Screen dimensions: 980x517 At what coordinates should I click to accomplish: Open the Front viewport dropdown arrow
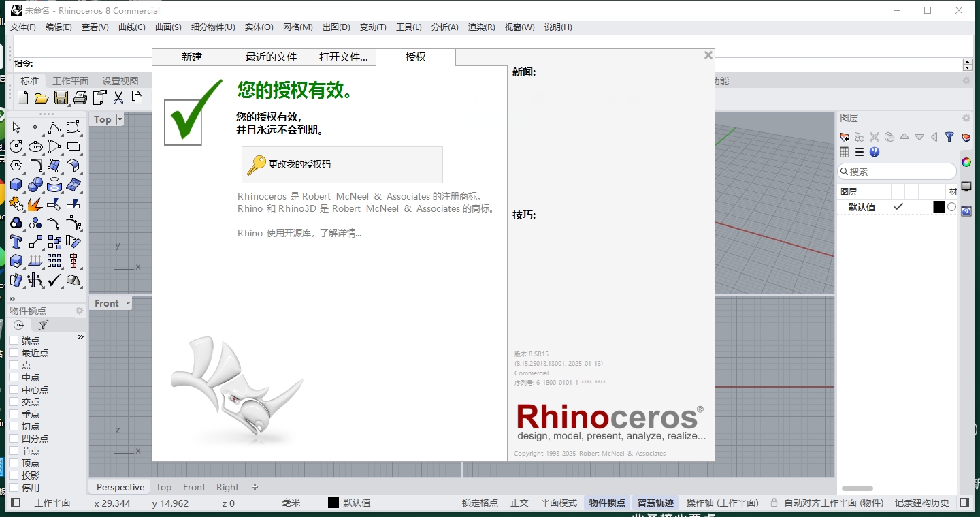128,303
